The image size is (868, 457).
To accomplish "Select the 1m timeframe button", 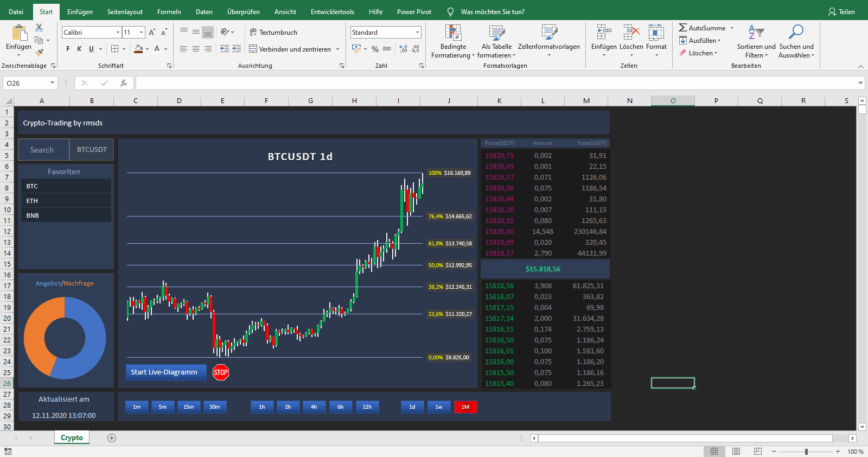I will click(x=137, y=407).
